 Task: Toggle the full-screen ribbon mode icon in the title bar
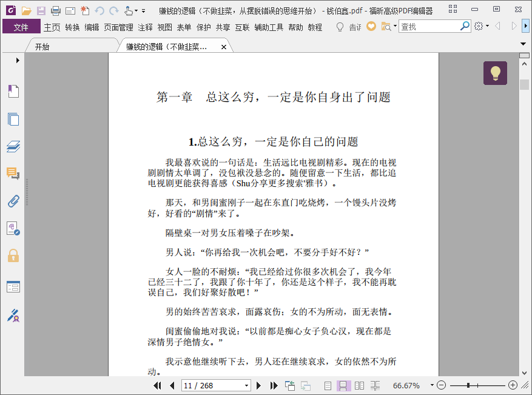453,9
